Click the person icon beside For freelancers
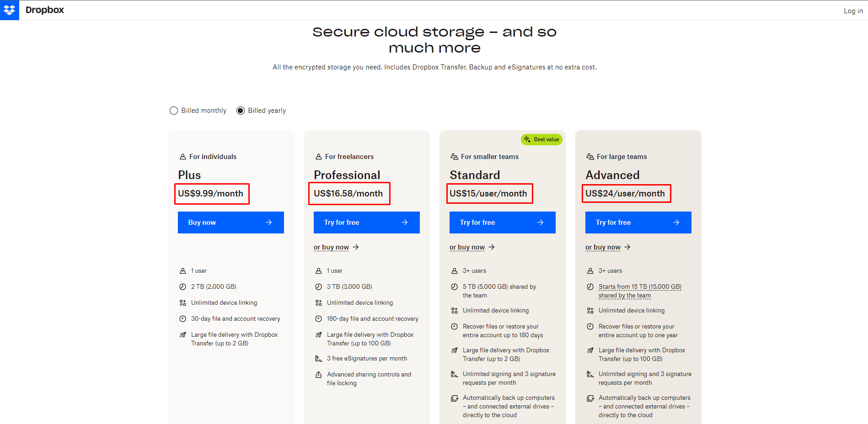 click(318, 157)
